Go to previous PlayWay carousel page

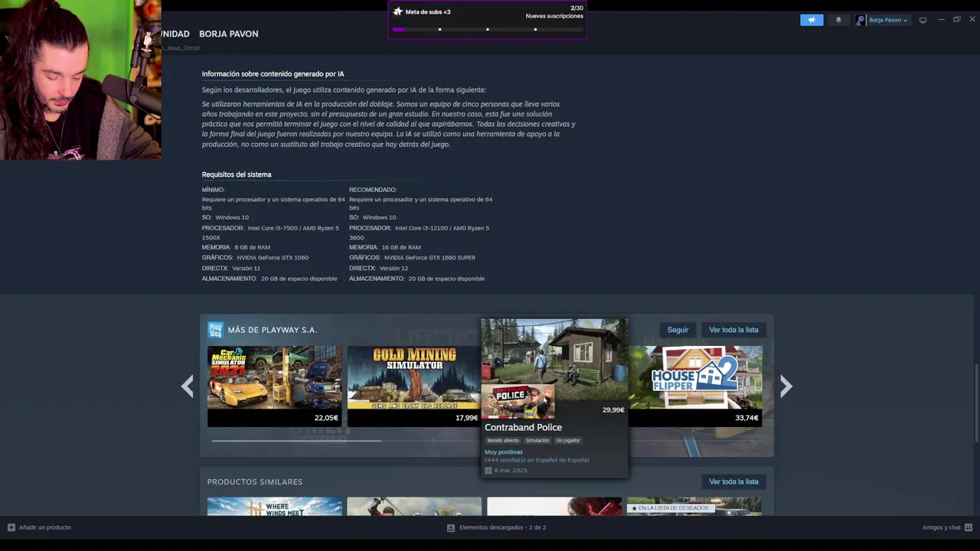tap(188, 386)
